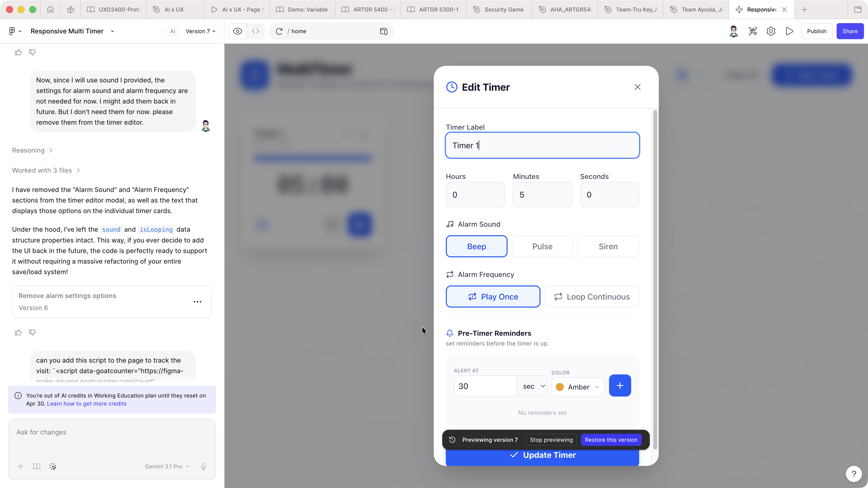Switch to preview mode eye icon
Viewport: 868px width, 488px height.
click(238, 31)
